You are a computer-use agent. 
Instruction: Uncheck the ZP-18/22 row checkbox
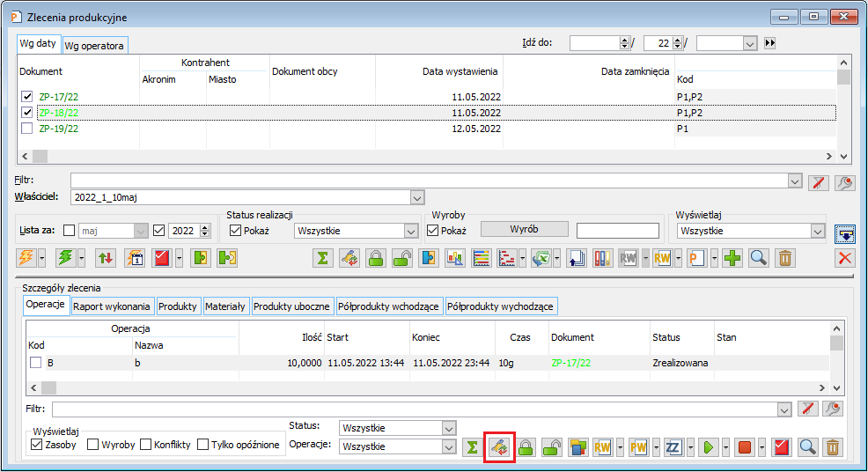[x=26, y=113]
